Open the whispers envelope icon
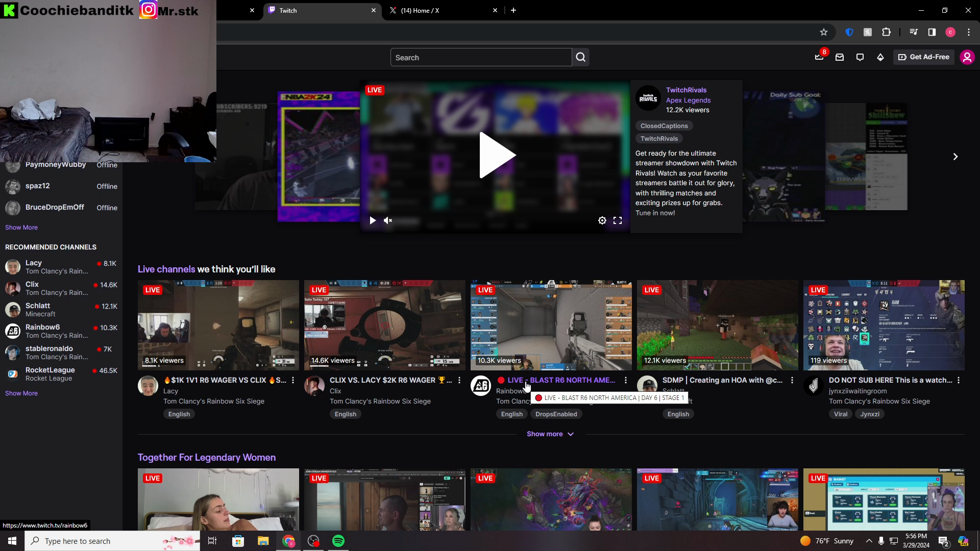The image size is (980, 551). point(840,57)
